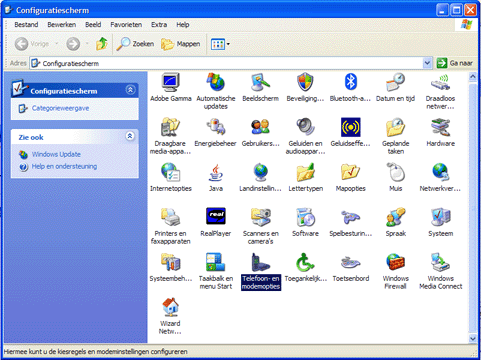Open the Muis mouse settings icon
Image resolution: width=481 pixels, height=360 pixels.
pyautogui.click(x=395, y=172)
